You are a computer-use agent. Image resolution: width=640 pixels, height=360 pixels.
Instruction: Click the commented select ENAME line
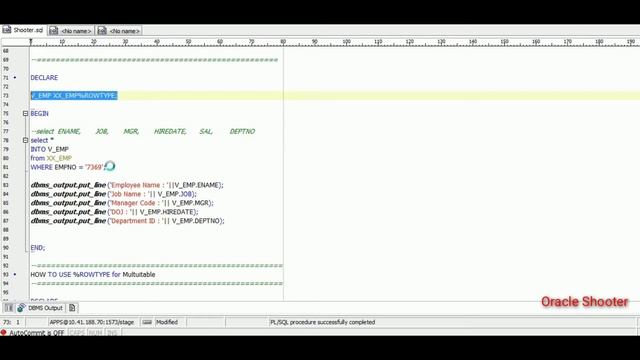click(143, 131)
